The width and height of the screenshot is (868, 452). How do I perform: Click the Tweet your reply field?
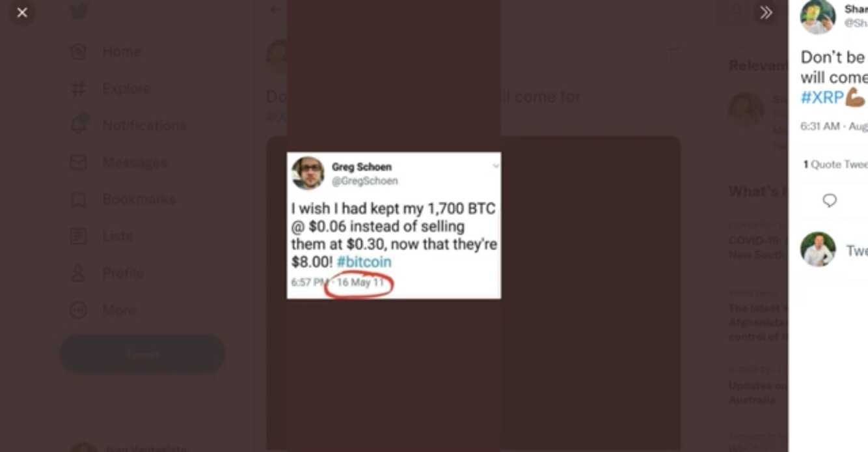point(856,251)
